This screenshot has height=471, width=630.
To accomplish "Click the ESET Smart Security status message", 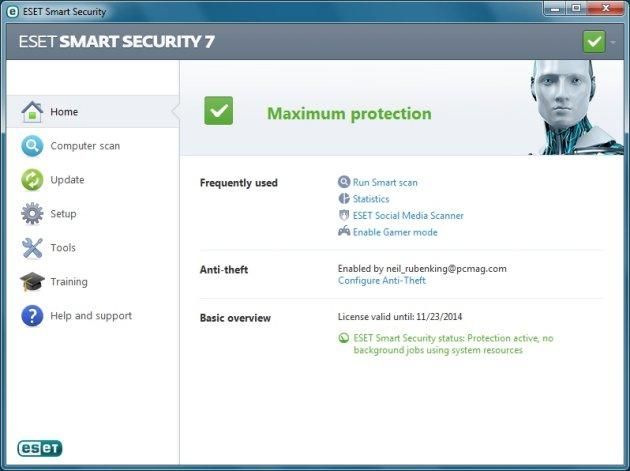I will [x=453, y=344].
